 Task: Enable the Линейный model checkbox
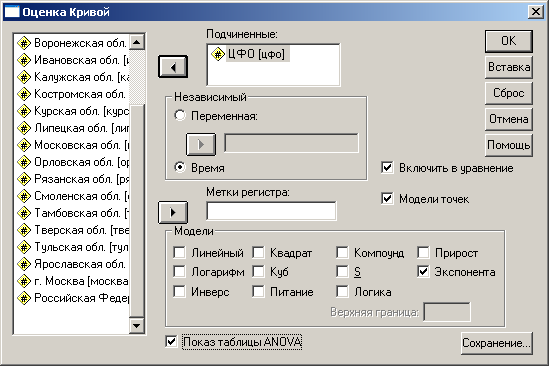180,253
